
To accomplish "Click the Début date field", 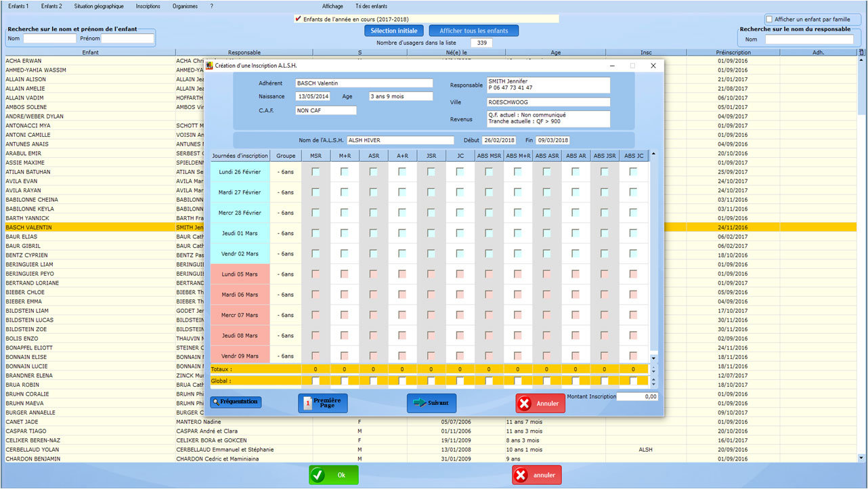I will (499, 140).
